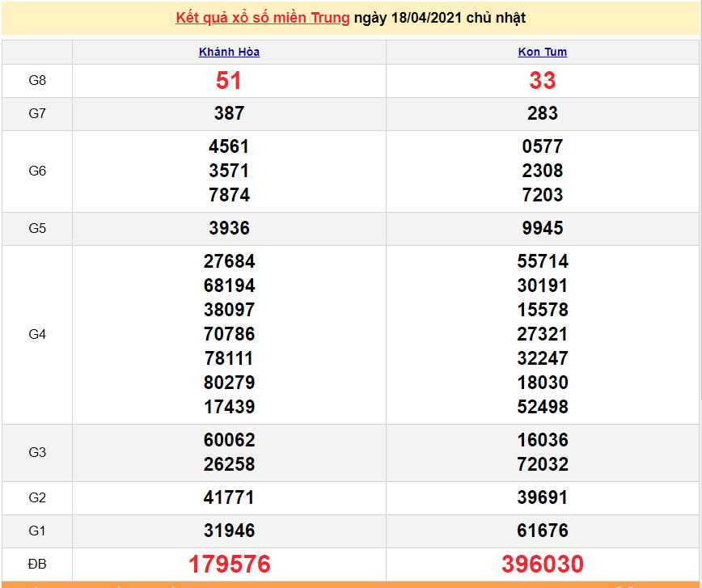Open the Kon Tum province link
This screenshot has height=588, width=702.
[x=542, y=52]
